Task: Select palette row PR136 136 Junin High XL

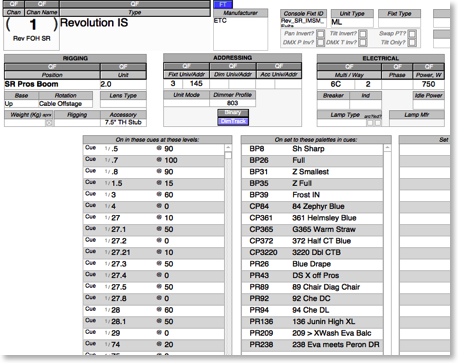Action: (312, 322)
